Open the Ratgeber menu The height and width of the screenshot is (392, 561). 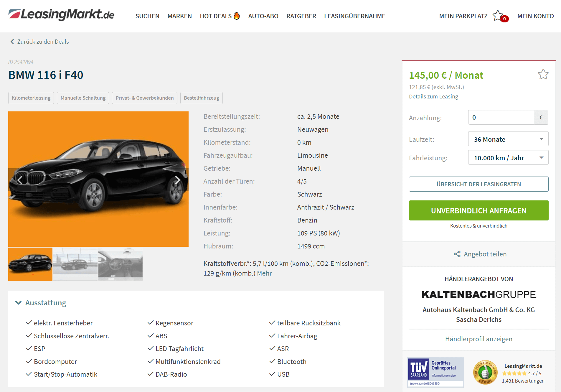click(x=301, y=16)
